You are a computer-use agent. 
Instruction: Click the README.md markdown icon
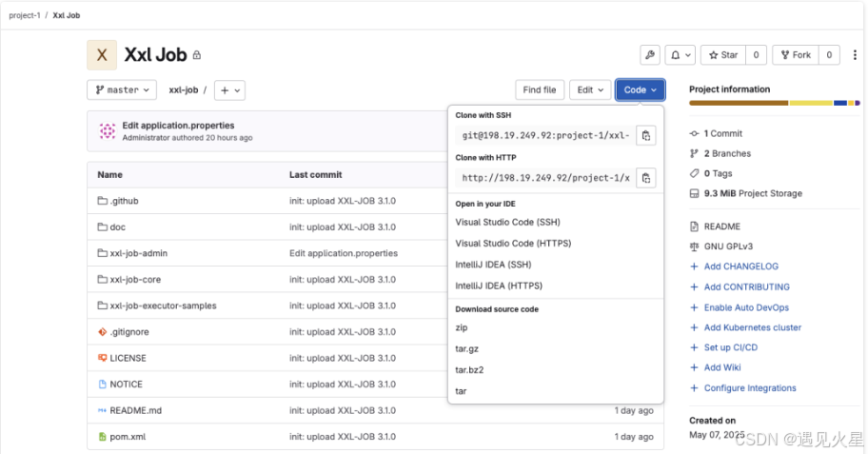pos(102,410)
